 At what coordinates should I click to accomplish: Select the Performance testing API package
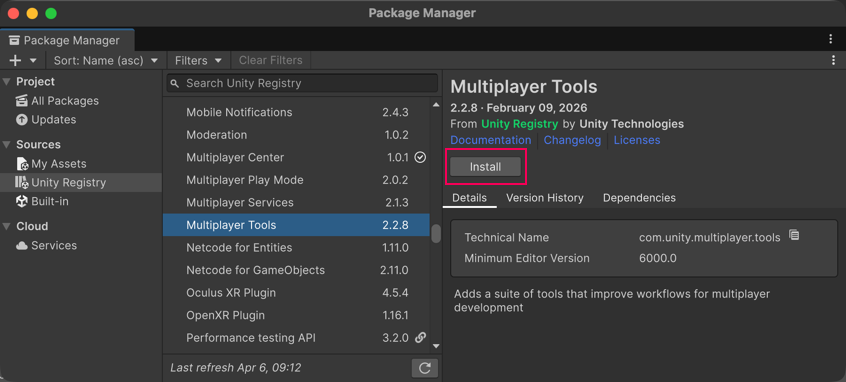click(296, 338)
